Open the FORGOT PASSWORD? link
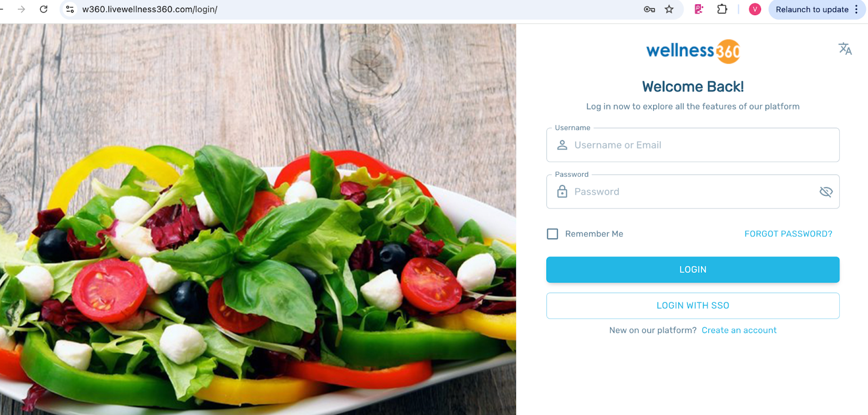The image size is (868, 415). coord(788,234)
